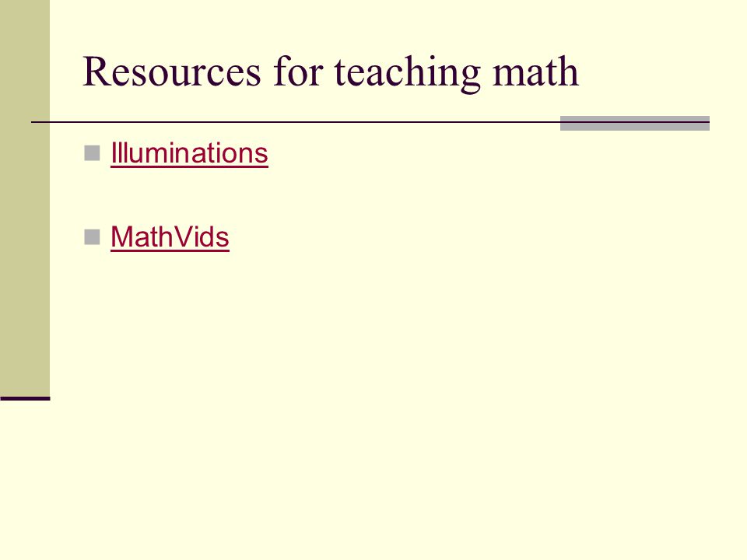747x560 pixels.
Task: Select the olive vertical sidebar band
Action: [x=25, y=198]
